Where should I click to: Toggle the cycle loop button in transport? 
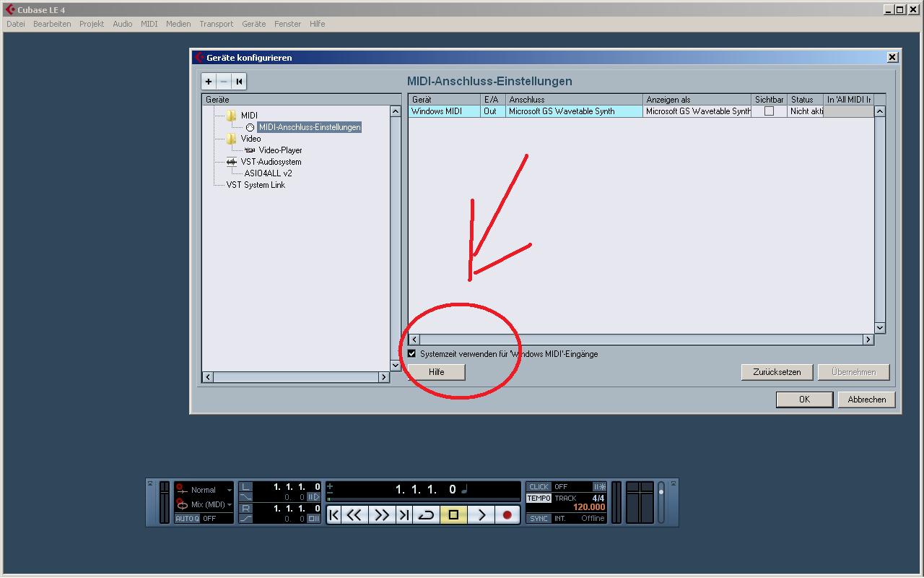click(x=426, y=515)
